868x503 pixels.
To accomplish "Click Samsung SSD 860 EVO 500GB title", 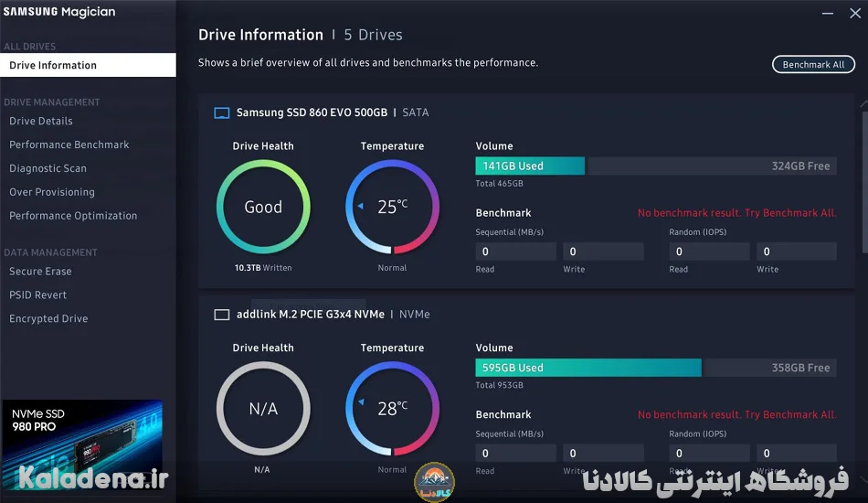I will (312, 112).
